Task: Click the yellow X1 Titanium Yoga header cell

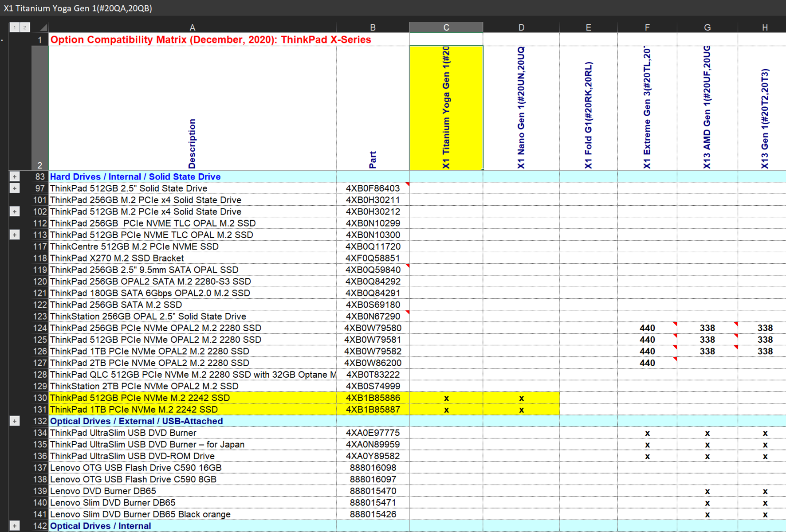Action: pos(446,108)
